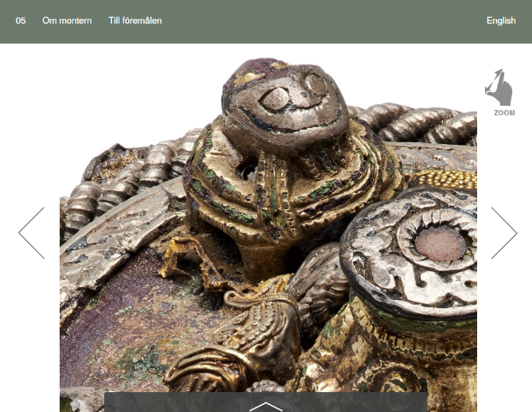Click the green header bar's empty area

pos(318,21)
